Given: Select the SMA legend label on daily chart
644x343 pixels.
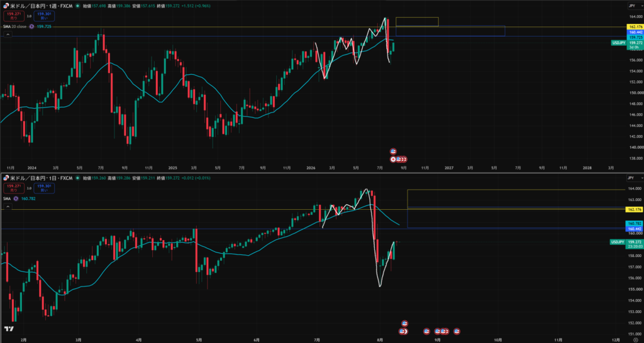Looking at the screenshot, I should [6, 198].
